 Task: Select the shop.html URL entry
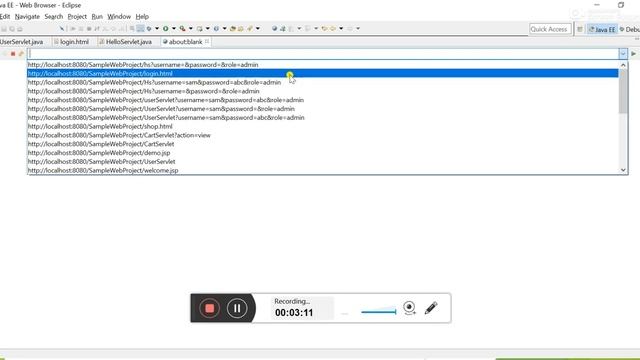[x=323, y=126]
